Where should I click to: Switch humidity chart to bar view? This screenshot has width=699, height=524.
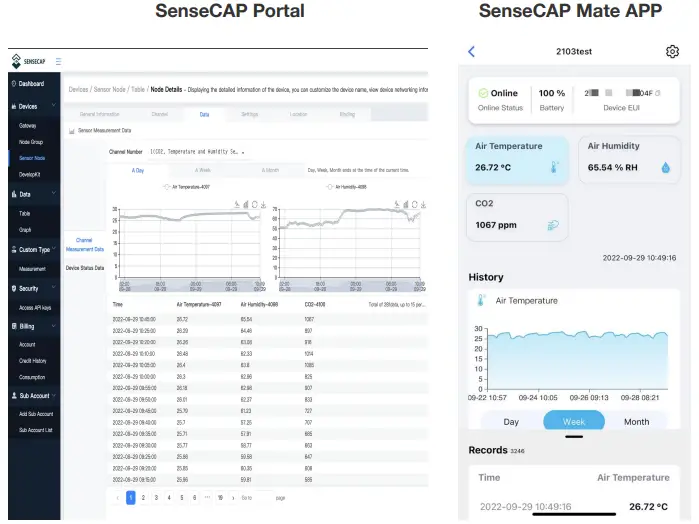(x=406, y=204)
